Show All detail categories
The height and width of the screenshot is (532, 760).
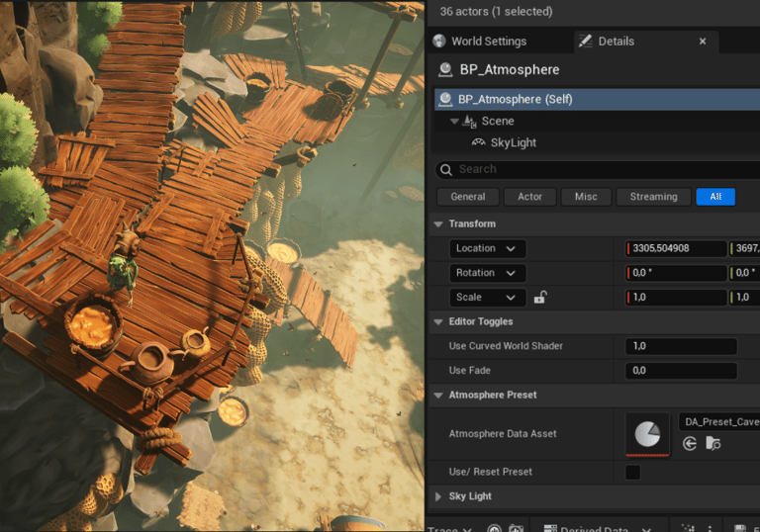tap(715, 197)
